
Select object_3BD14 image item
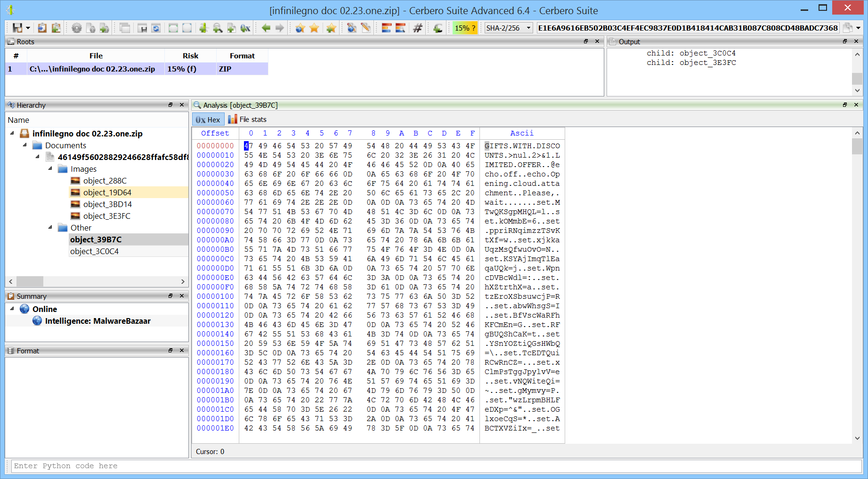point(107,204)
